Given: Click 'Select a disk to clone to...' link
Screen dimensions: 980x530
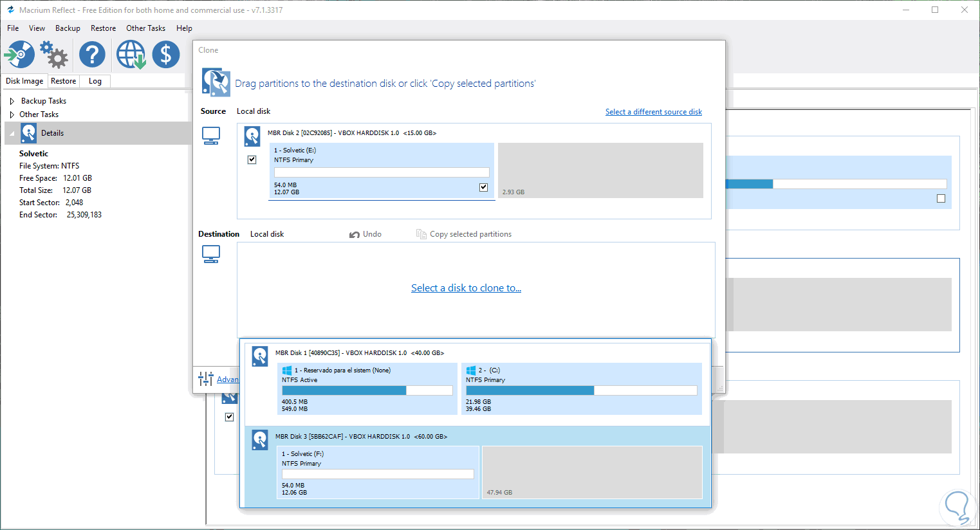Looking at the screenshot, I should (x=467, y=288).
